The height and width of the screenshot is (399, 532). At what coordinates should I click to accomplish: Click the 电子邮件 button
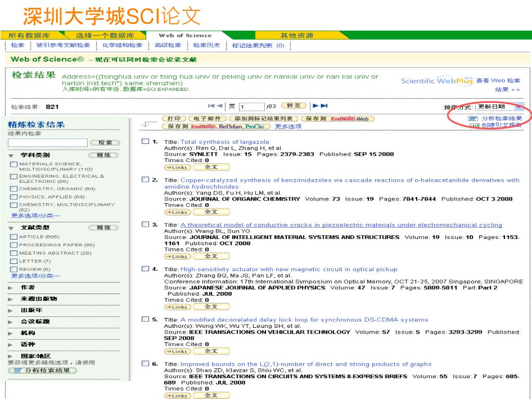point(207,118)
